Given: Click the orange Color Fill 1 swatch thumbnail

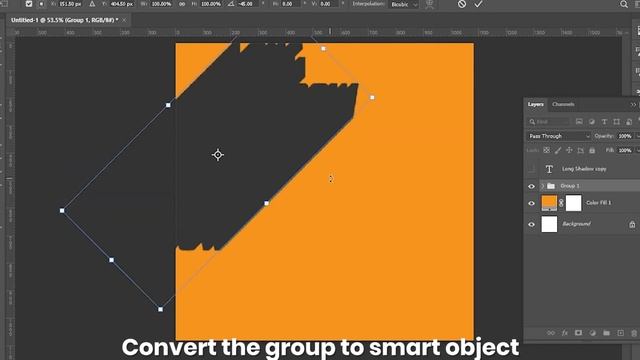Looking at the screenshot, I should (x=549, y=203).
